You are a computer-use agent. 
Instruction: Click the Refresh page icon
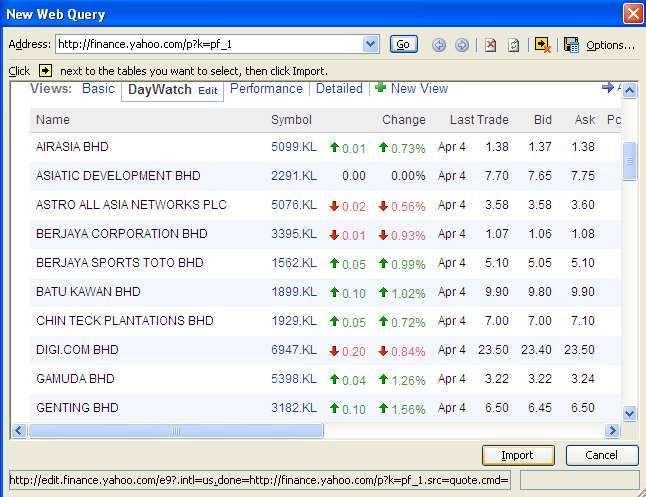coord(513,45)
